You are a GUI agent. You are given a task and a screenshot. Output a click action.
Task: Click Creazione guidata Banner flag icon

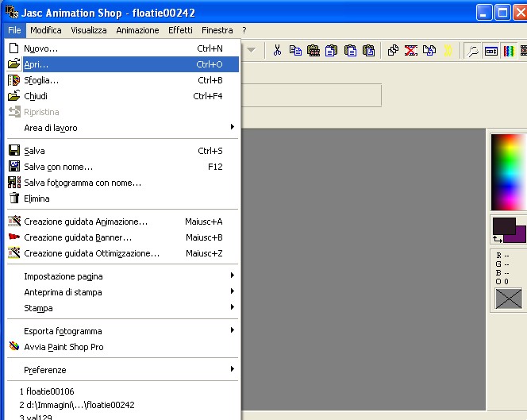[14, 237]
